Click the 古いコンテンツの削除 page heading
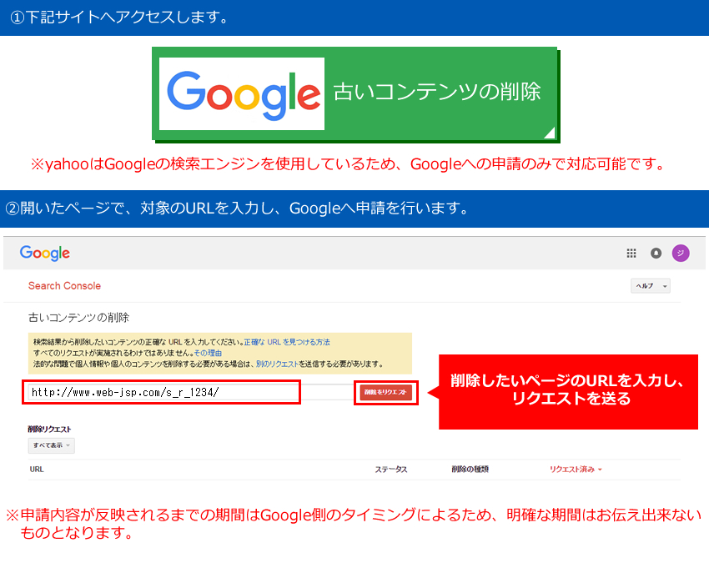 coord(78,317)
